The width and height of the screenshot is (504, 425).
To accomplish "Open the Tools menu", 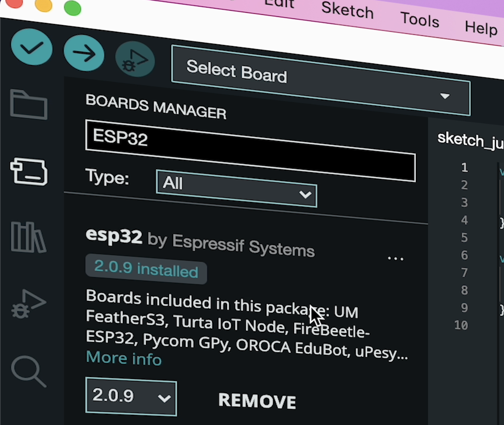I will [420, 20].
